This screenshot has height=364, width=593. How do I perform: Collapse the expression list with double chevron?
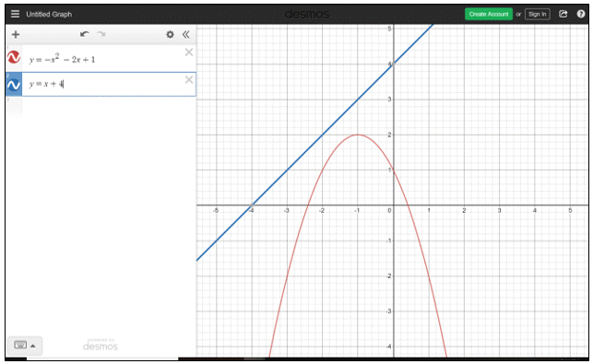[x=185, y=35]
